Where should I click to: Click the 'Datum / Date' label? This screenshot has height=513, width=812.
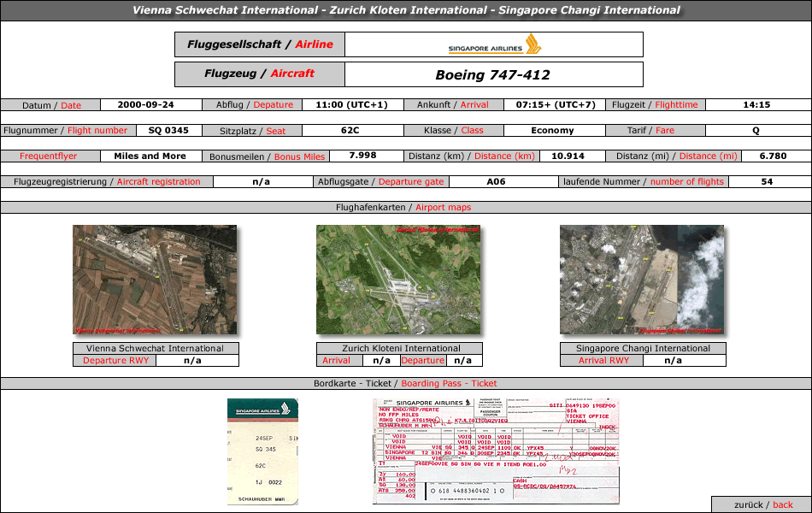tap(50, 105)
